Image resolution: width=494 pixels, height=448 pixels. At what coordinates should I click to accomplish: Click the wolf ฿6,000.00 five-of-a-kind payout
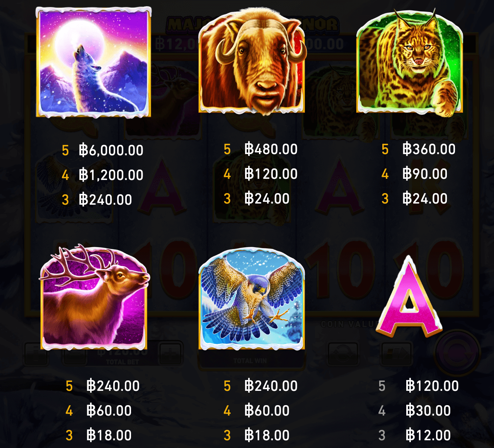click(x=111, y=150)
